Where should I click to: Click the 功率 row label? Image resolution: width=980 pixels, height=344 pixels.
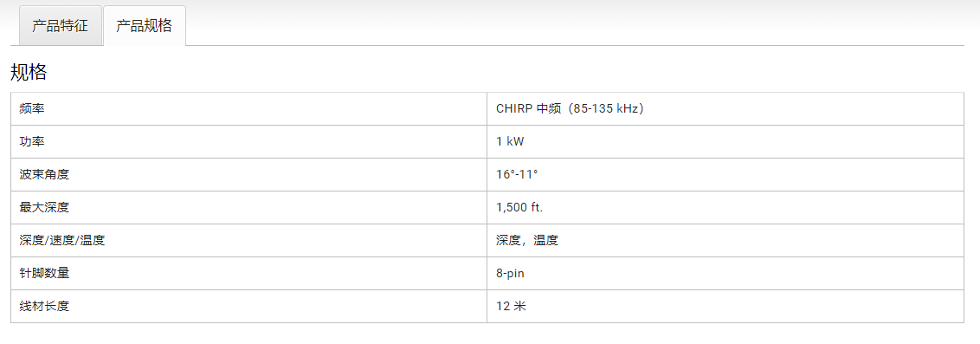[32, 141]
